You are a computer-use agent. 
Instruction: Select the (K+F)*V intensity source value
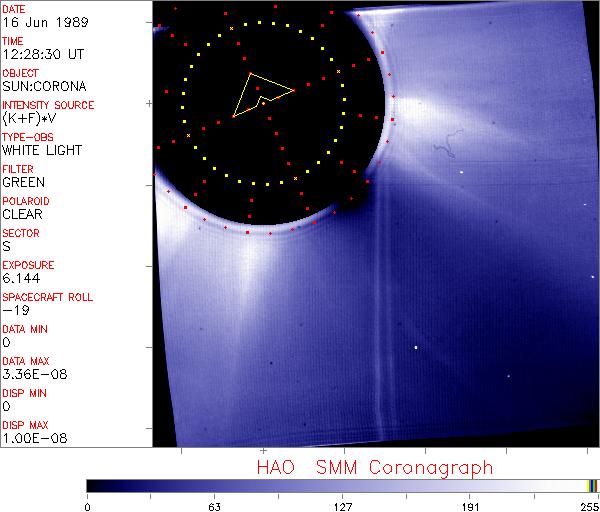[x=29, y=118]
